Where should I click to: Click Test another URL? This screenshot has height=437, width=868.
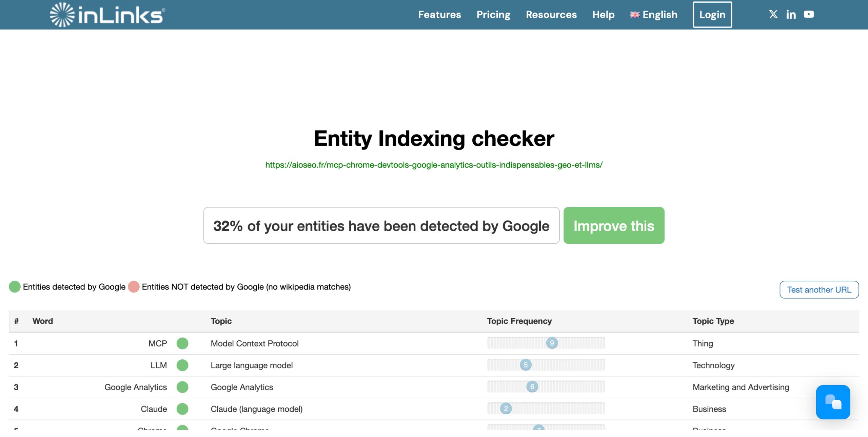click(x=819, y=290)
